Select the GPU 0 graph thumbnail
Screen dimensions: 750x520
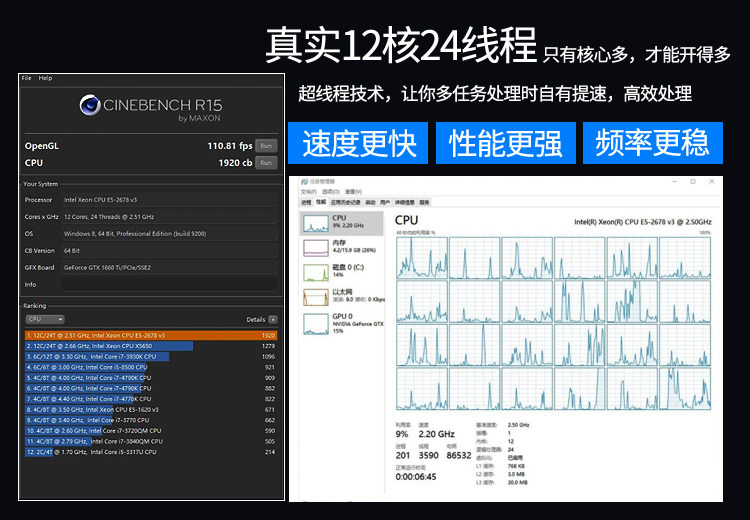tap(316, 324)
